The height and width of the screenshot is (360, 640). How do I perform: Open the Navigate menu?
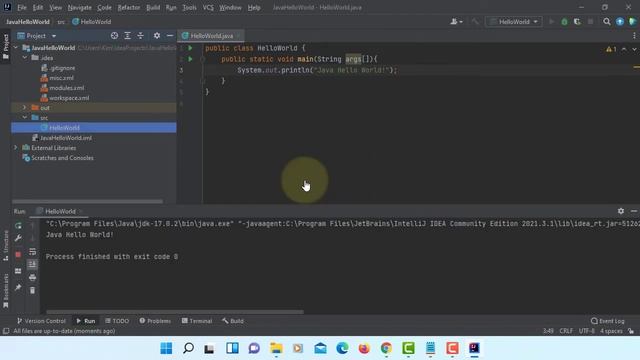80,7
